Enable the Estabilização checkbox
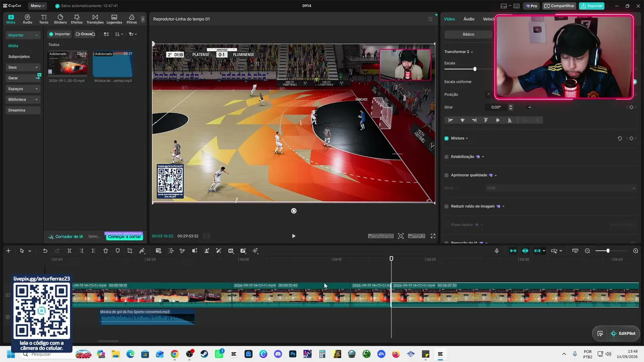Screen dimensions: 644x362 tap(446, 157)
